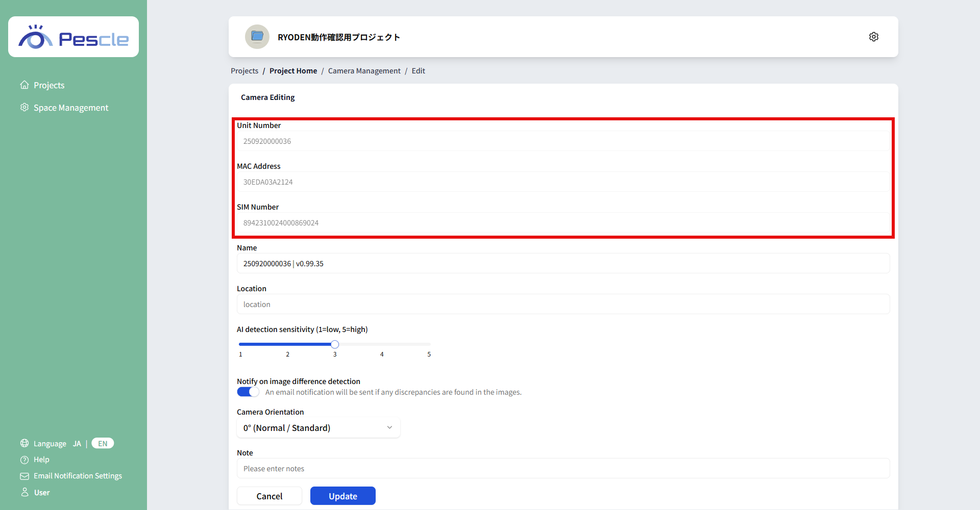Disable notify on image difference detection
980x510 pixels.
(x=248, y=392)
